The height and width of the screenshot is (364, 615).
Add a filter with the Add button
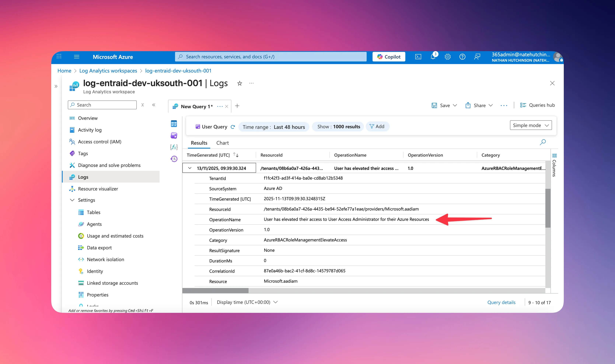tap(377, 127)
